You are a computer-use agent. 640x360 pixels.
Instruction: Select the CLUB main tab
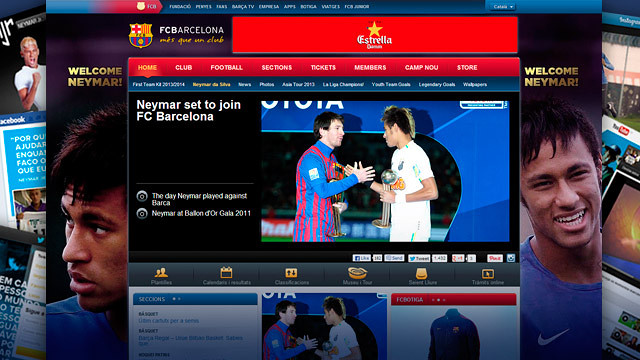click(184, 67)
